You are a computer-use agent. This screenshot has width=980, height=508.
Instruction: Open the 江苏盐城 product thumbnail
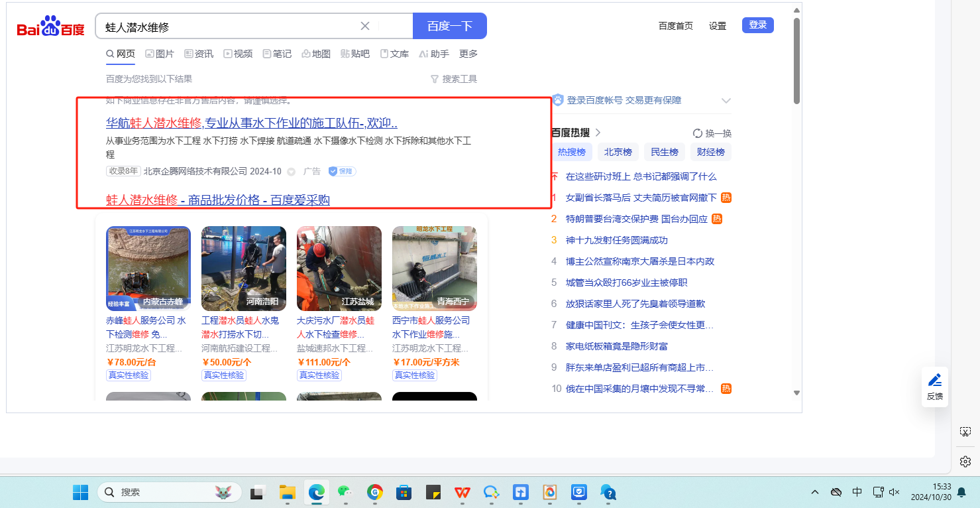click(339, 269)
